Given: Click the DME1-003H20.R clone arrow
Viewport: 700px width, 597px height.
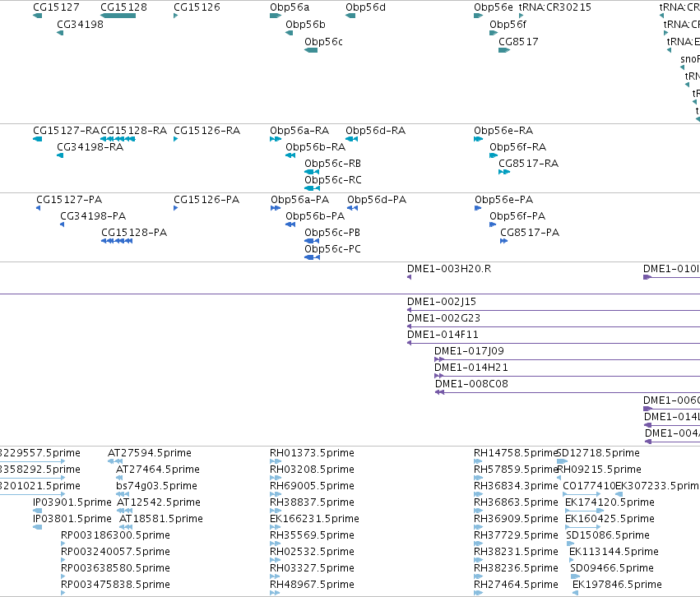Looking at the screenshot, I should (x=409, y=277).
